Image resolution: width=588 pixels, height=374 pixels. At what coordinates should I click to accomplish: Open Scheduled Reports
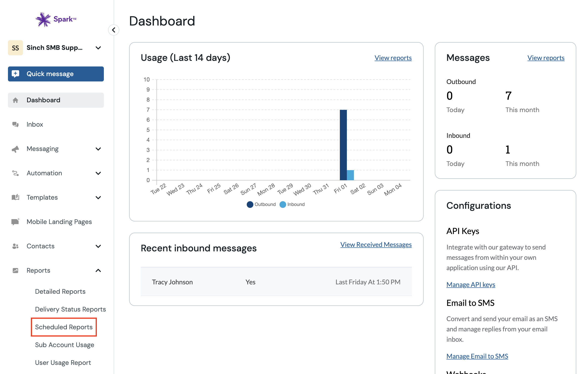(x=64, y=327)
